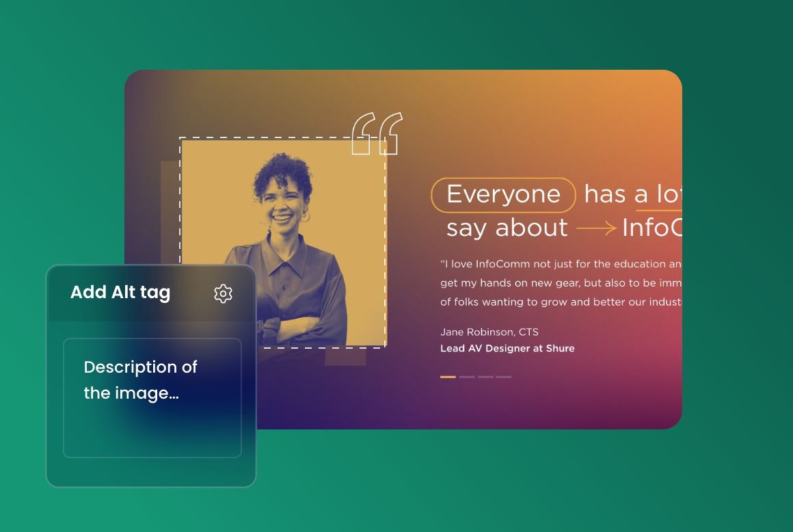Go to the third carousel slide indicator
This screenshot has height=532, width=793.
pos(485,377)
